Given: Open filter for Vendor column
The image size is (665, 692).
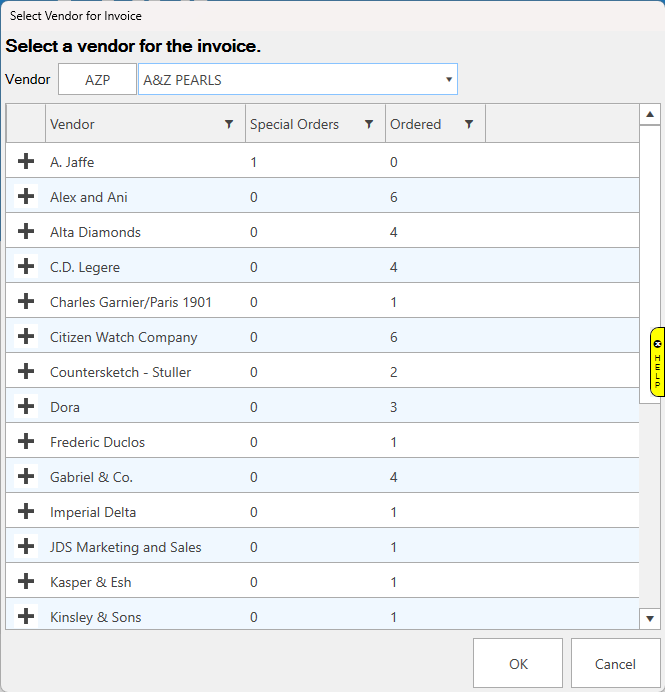Looking at the screenshot, I should point(229,124).
